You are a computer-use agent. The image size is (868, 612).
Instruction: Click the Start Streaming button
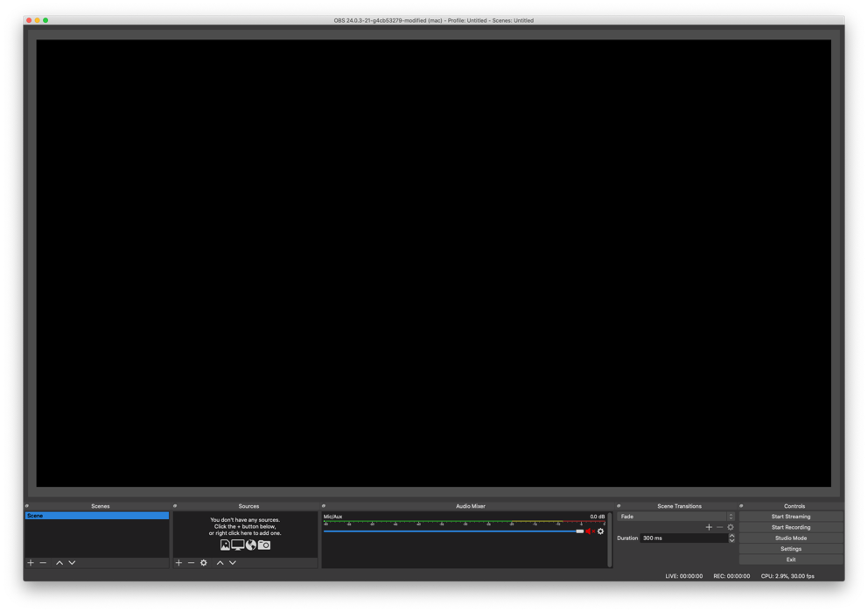click(790, 517)
